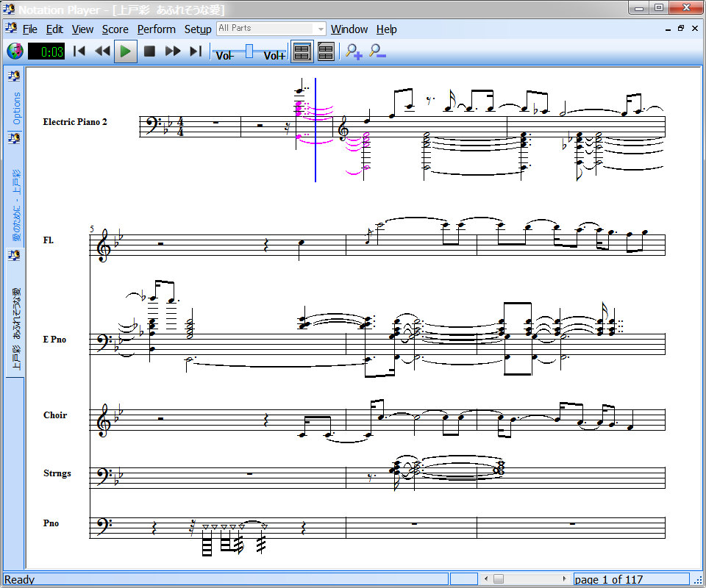
Task: Click the colorful CD icon in toolbar
Action: tap(15, 51)
